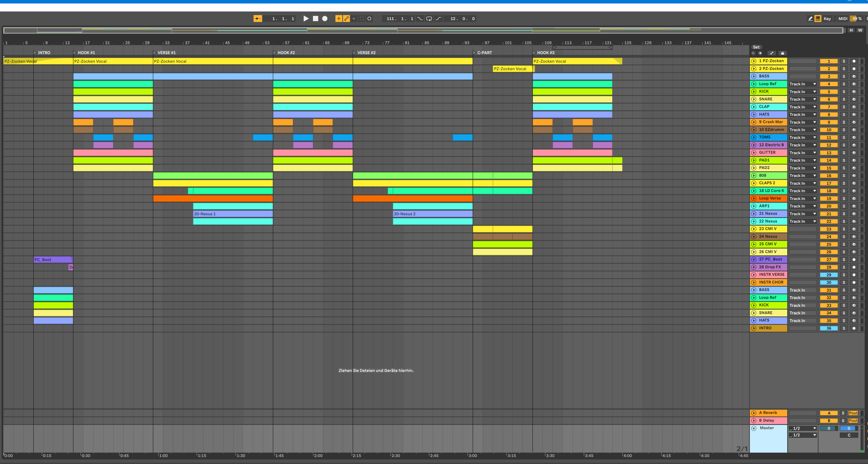Toggle Post button on A Reverb return

click(x=853, y=413)
